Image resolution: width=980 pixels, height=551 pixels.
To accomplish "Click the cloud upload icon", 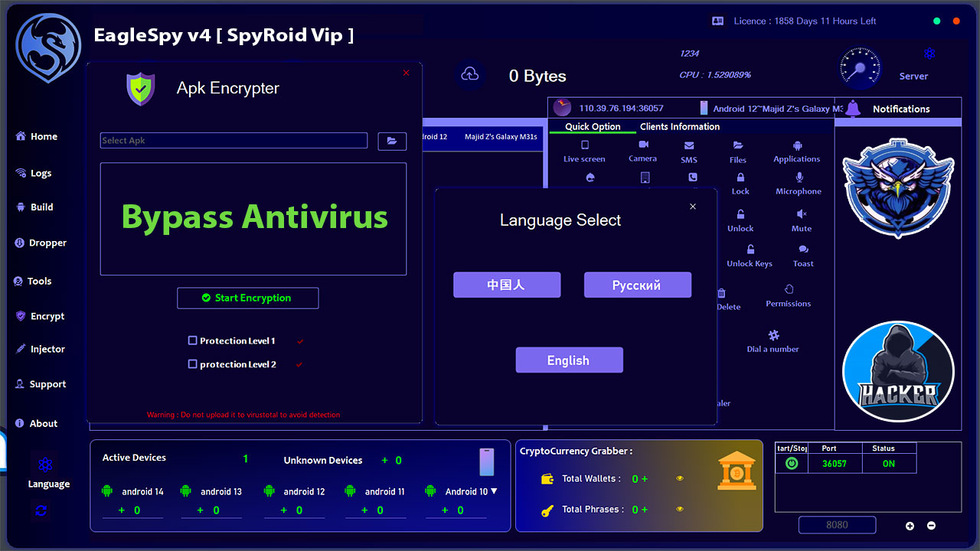I will [470, 75].
